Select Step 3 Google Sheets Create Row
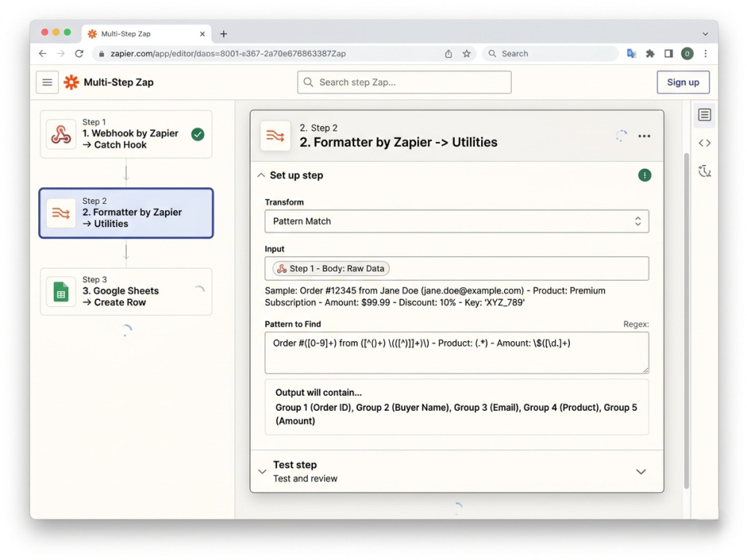 tap(126, 292)
